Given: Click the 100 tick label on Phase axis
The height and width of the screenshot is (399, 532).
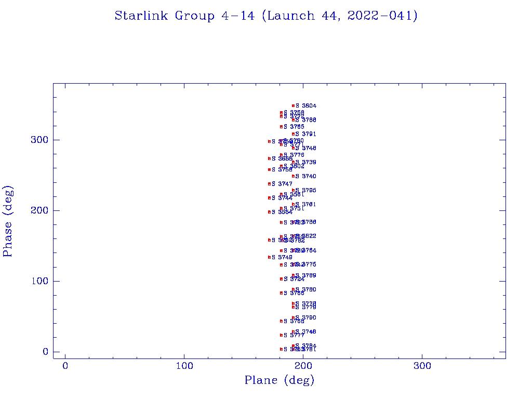Looking at the screenshot, I should tap(40, 281).
